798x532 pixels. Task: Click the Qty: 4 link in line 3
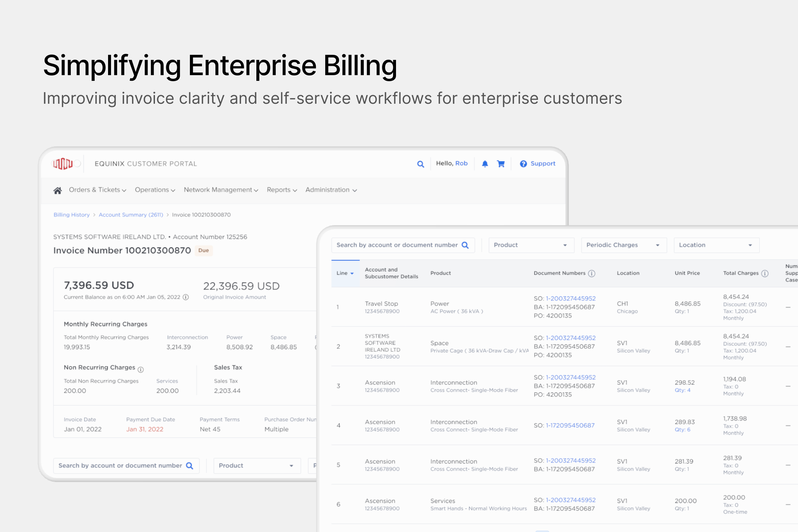coord(682,390)
